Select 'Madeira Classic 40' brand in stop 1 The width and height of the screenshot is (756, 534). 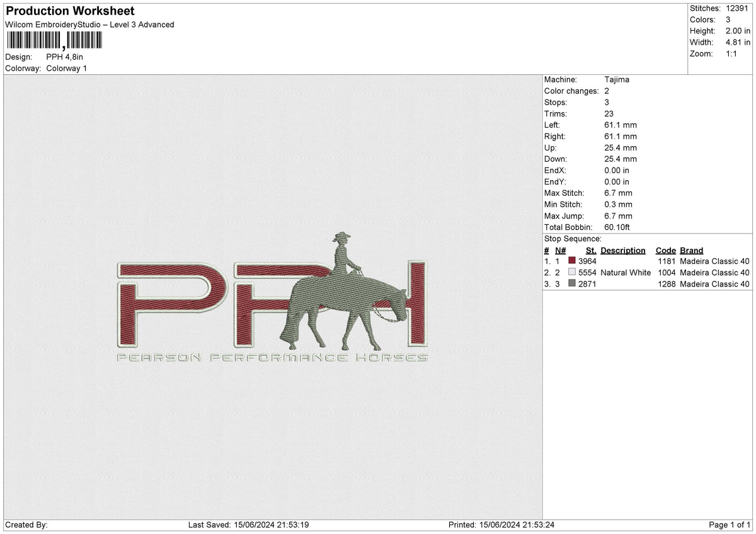(x=715, y=261)
